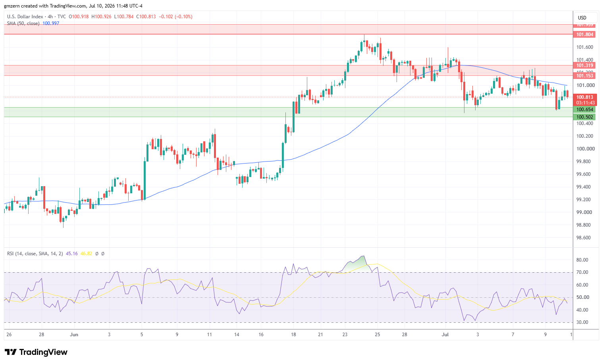Select the green 100.502 support label
Screen dimensions: 603x364
[x=585, y=117]
